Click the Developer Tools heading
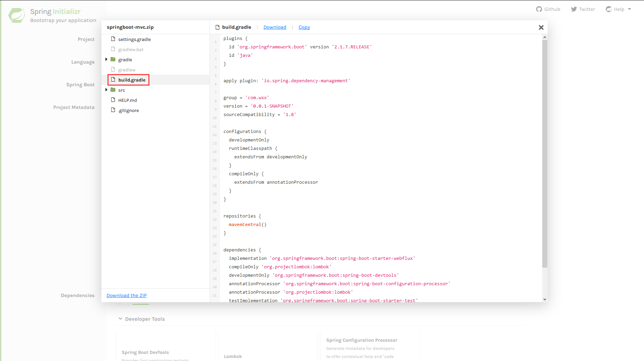The image size is (644, 361). 145,319
